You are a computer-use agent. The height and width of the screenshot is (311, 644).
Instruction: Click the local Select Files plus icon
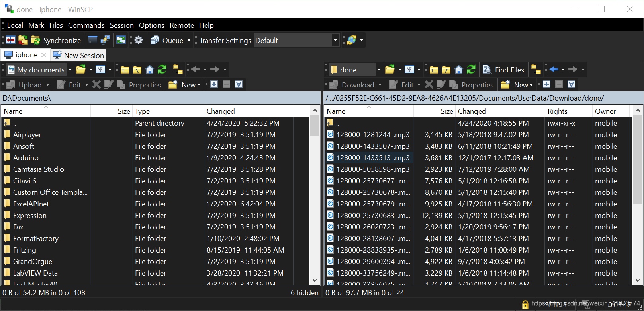[x=214, y=84]
